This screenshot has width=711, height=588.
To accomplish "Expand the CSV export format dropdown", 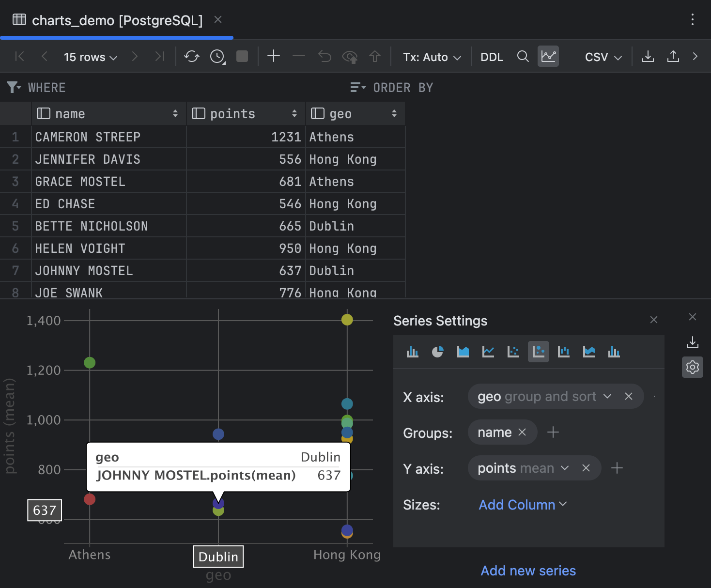I will click(602, 56).
